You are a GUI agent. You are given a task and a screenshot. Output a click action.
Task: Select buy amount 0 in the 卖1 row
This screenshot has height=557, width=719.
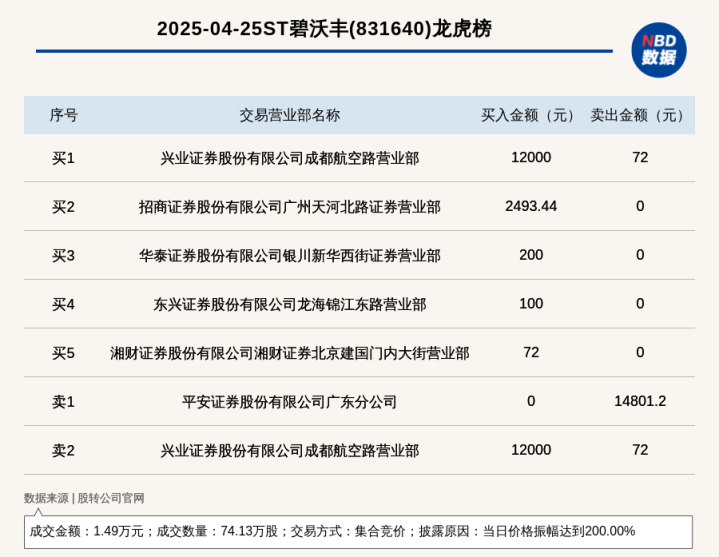(x=531, y=401)
